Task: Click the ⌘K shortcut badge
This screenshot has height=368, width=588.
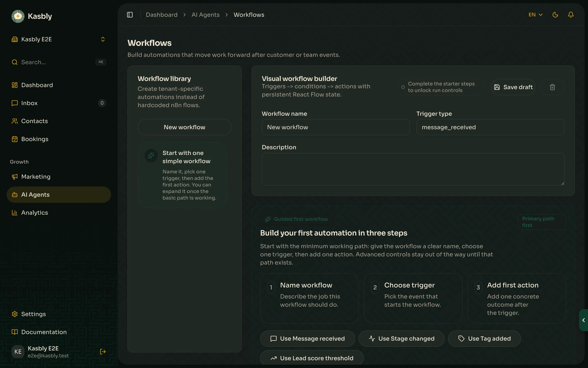Action: [x=101, y=62]
